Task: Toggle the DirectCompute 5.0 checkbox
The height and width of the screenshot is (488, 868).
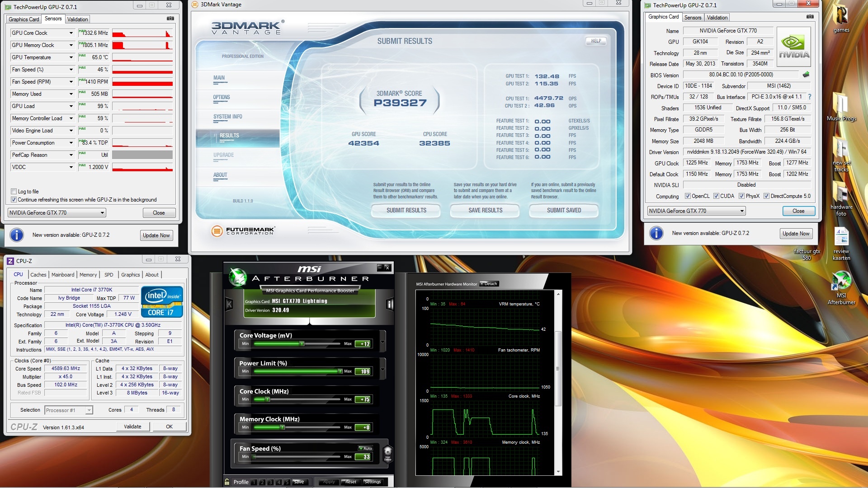Action: (x=766, y=196)
